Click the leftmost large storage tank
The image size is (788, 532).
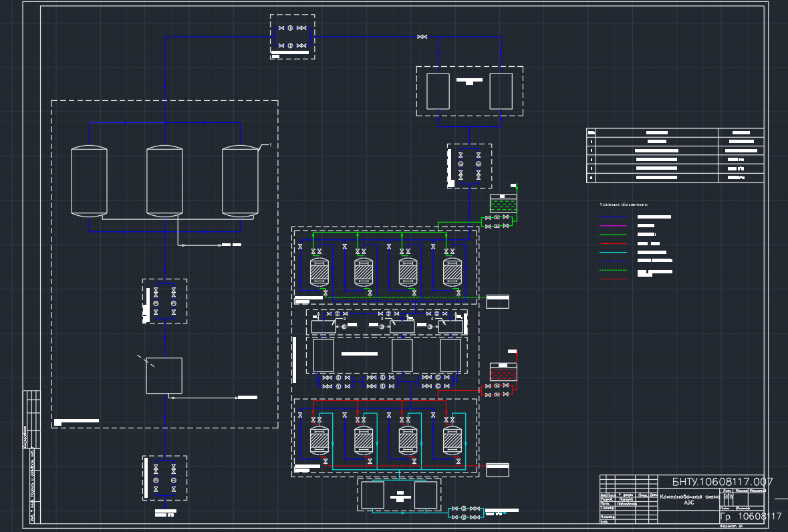tap(89, 181)
